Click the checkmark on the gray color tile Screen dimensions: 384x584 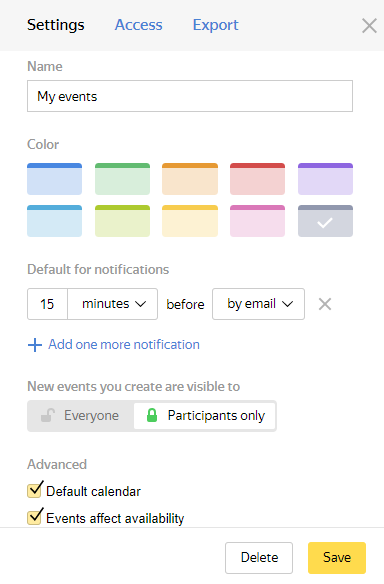tap(325, 223)
